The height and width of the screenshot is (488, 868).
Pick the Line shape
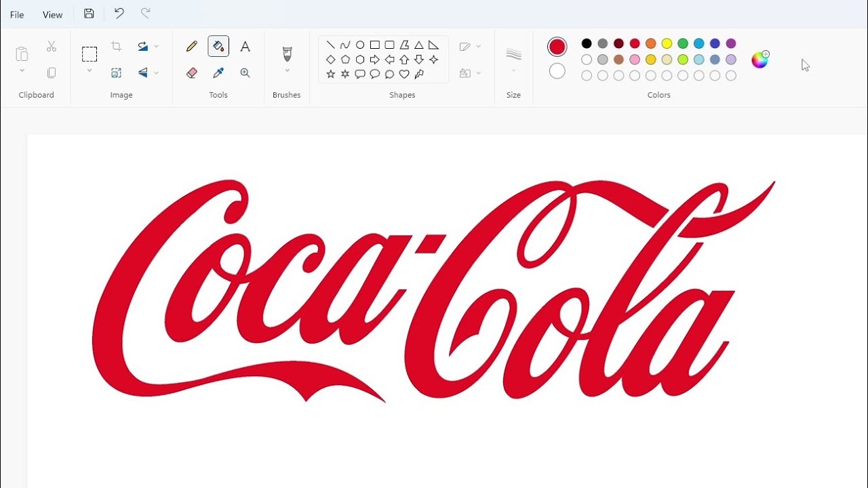[330, 45]
